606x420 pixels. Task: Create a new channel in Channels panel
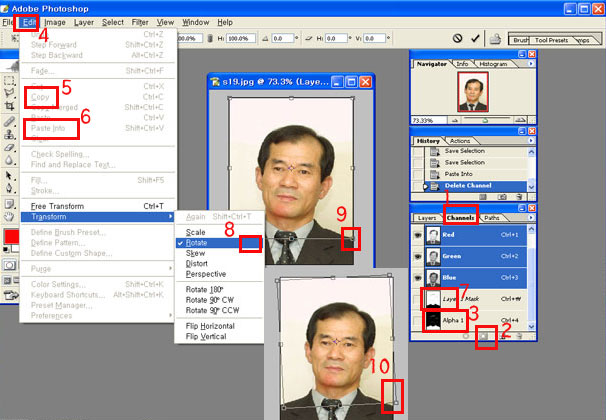(502, 336)
